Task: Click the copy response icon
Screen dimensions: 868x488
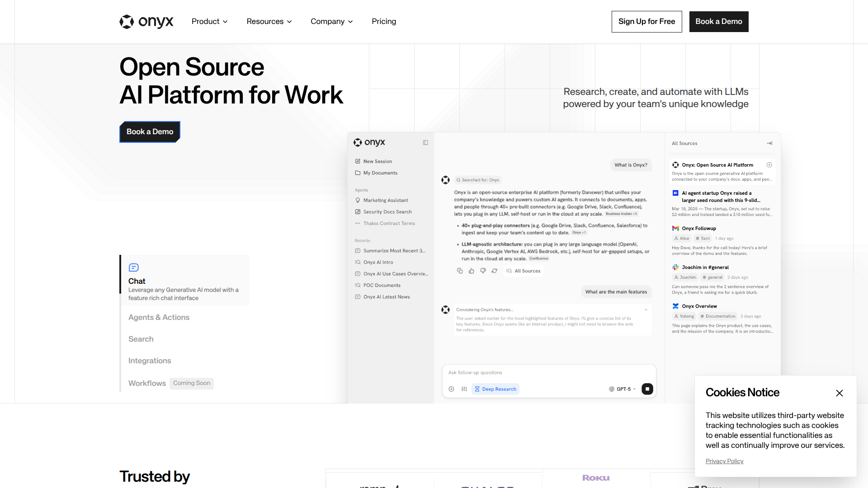Action: (460, 271)
